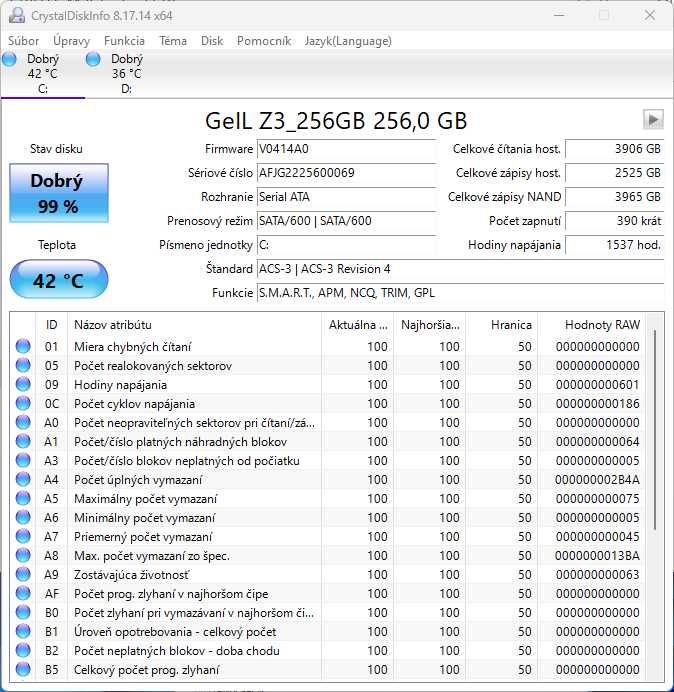Viewport: 674px width, 692px height.
Task: Click the status orb in row A1
Action: click(x=23, y=441)
